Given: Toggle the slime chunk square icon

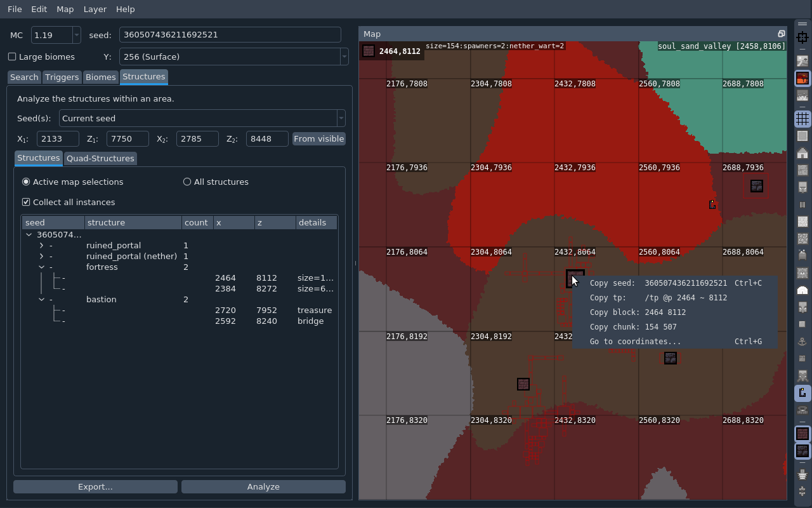Looking at the screenshot, I should click(802, 136).
